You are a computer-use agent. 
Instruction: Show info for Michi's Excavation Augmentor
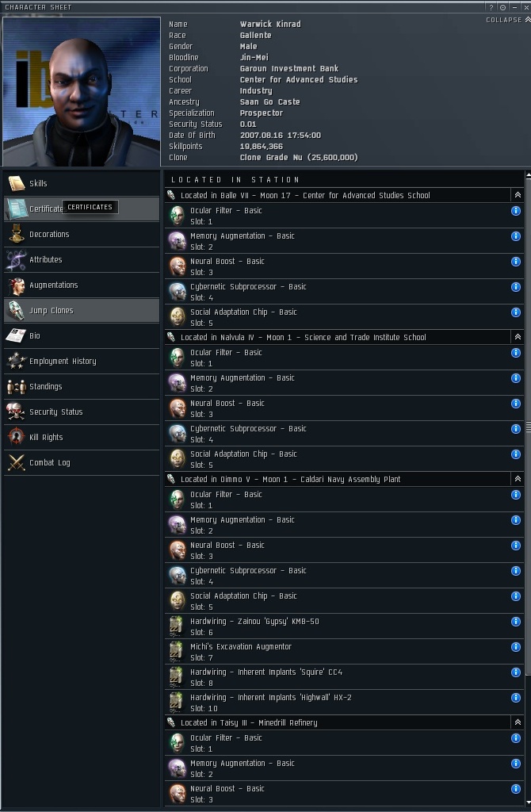pos(515,647)
